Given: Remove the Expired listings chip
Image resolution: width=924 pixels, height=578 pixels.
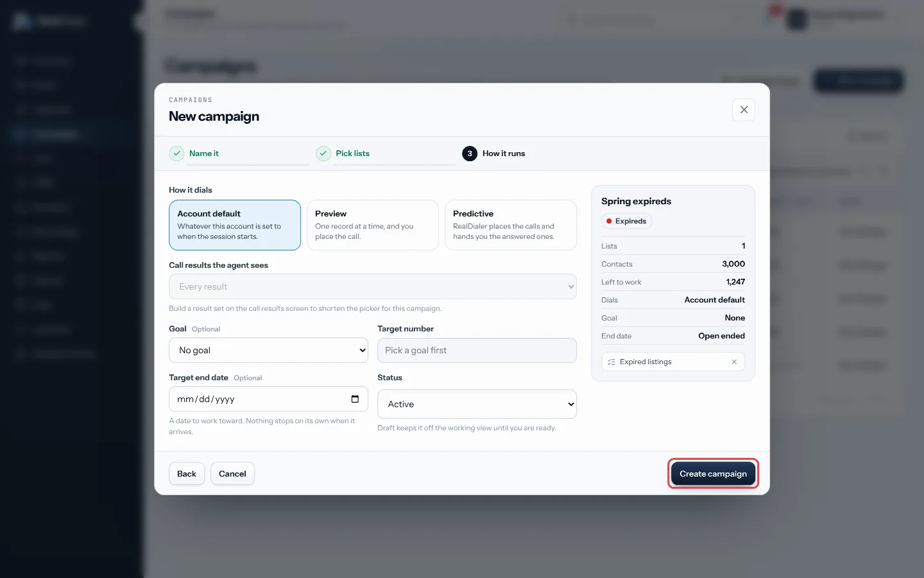Looking at the screenshot, I should tap(734, 362).
